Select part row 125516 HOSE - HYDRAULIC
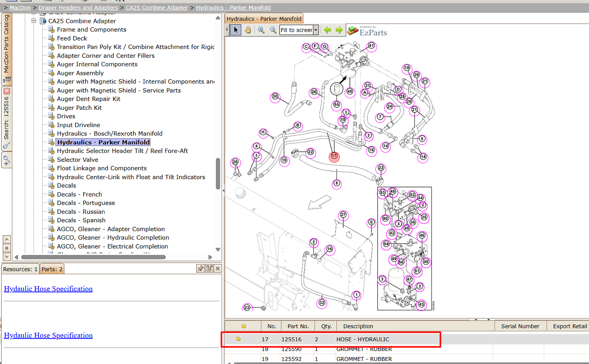 (407, 339)
